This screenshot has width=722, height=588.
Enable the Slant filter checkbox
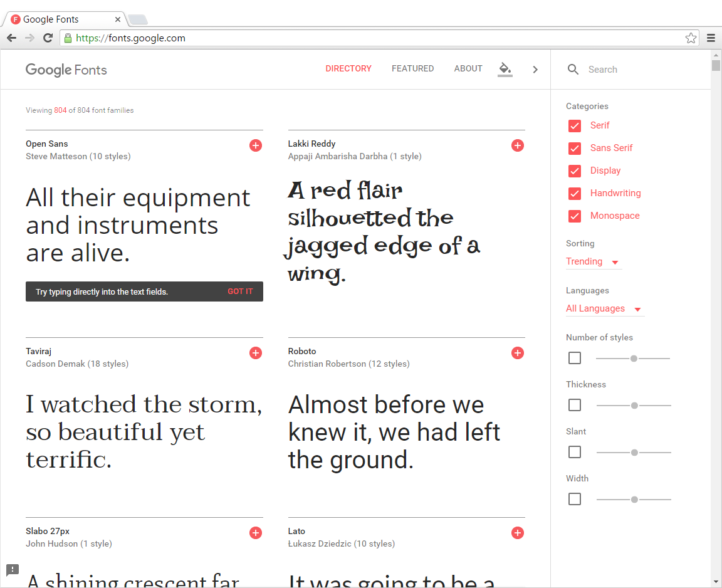pyautogui.click(x=574, y=452)
